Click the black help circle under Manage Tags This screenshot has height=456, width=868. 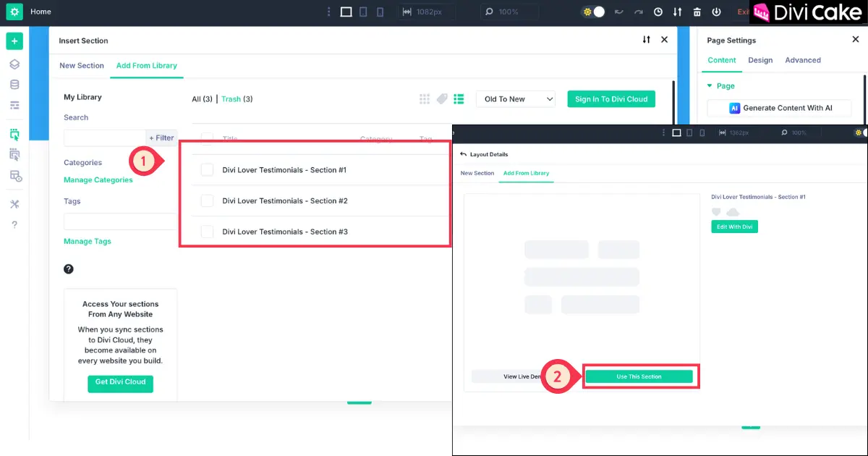click(x=69, y=269)
